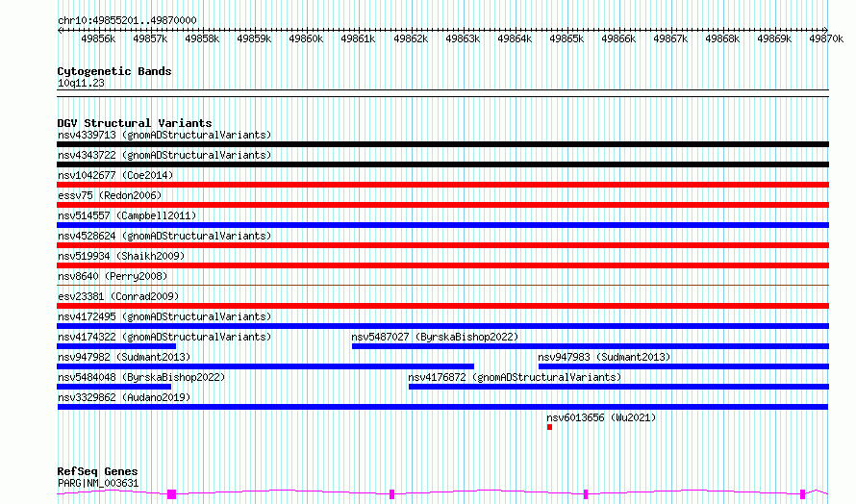The width and height of the screenshot is (856, 504).
Task: Select nsv5484048 (ByrskaBishop2022) label
Action: coord(141,377)
